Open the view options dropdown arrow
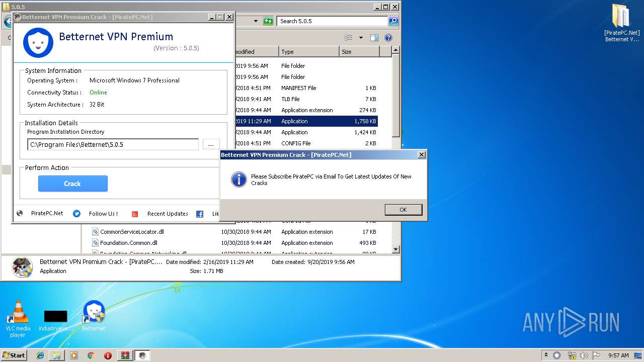The height and width of the screenshot is (362, 644). click(361, 38)
